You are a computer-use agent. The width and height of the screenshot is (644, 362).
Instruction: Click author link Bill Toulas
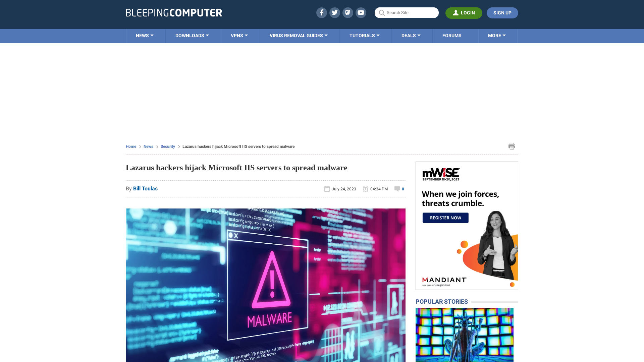[x=145, y=188]
